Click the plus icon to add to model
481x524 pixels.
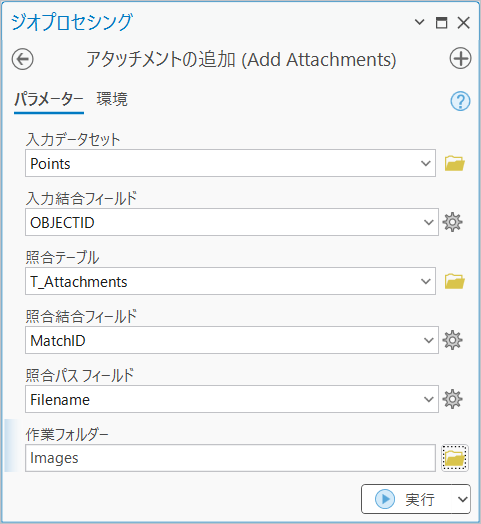(x=460, y=58)
